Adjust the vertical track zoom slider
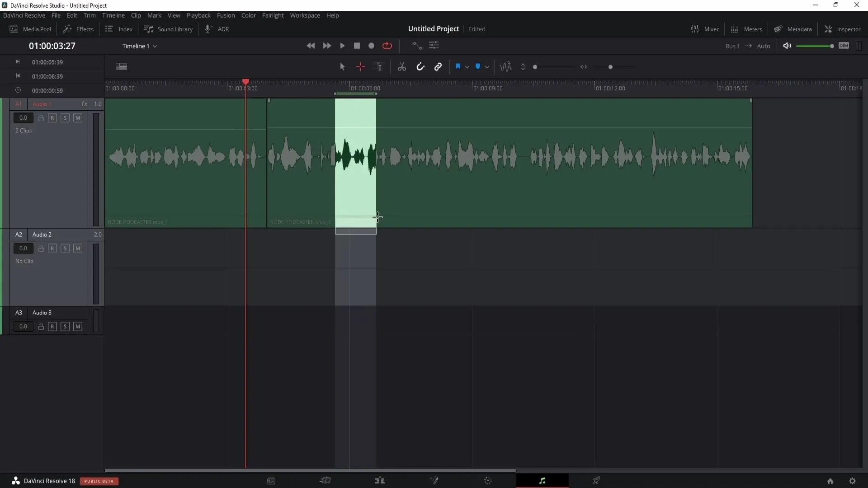The width and height of the screenshot is (868, 488). [535, 67]
